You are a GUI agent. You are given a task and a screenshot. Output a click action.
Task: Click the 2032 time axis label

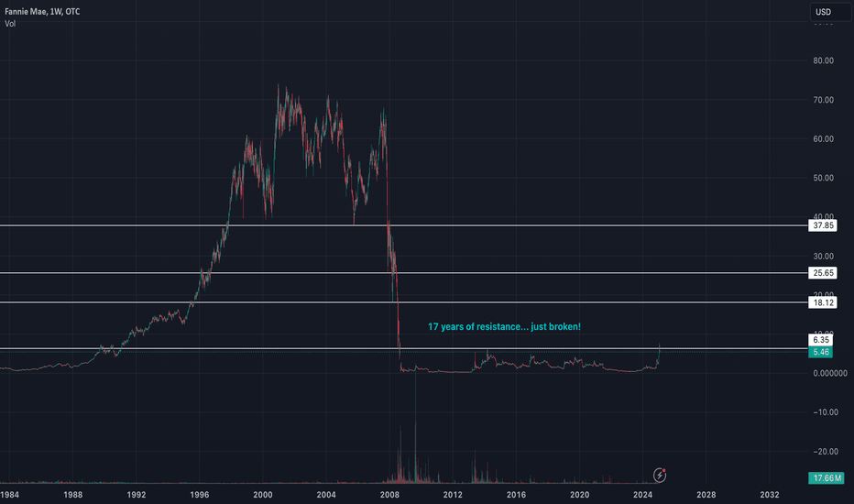pos(770,495)
